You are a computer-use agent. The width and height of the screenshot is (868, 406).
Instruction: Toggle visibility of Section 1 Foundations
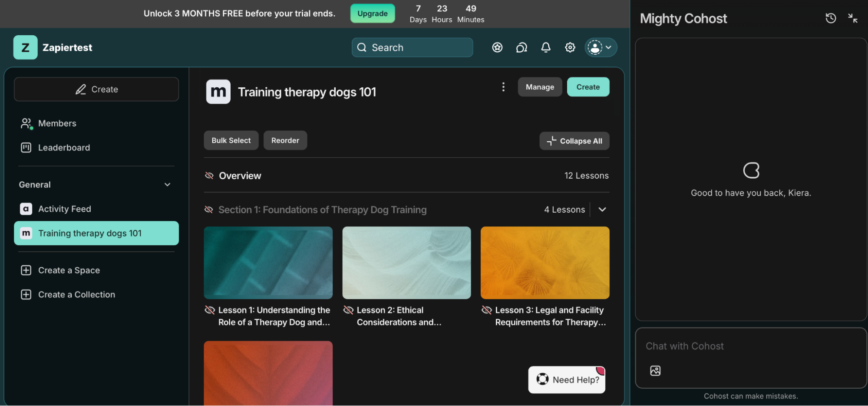(x=208, y=210)
